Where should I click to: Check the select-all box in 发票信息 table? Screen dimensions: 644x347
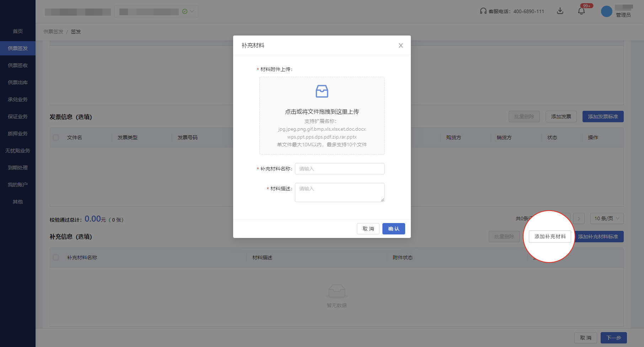pyautogui.click(x=56, y=137)
